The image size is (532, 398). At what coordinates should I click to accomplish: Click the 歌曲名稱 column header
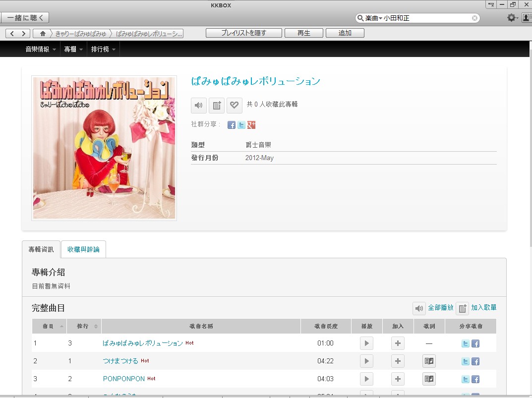click(201, 326)
